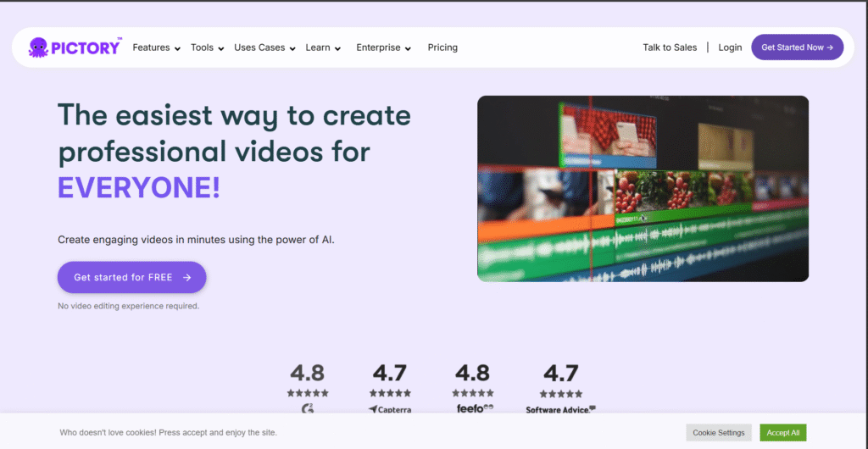Play the video editing timeline preview
The image size is (868, 449).
(x=643, y=189)
